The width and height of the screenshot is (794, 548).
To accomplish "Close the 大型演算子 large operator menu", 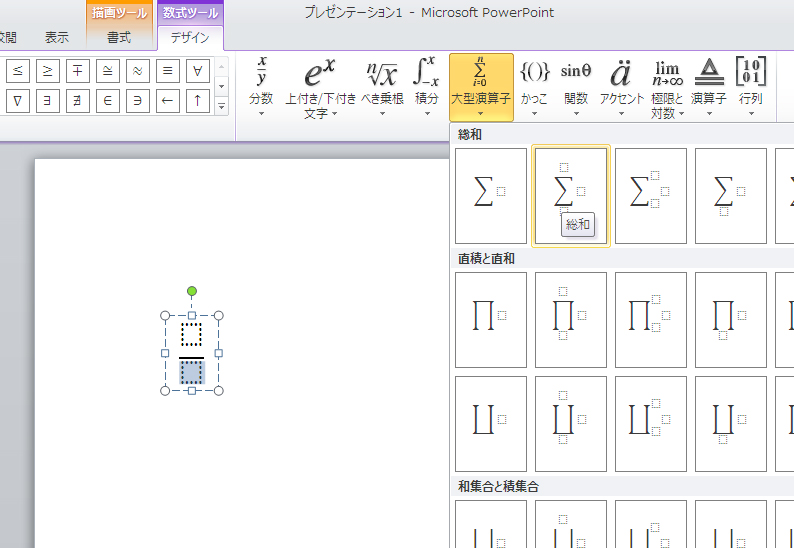I will (x=481, y=87).
